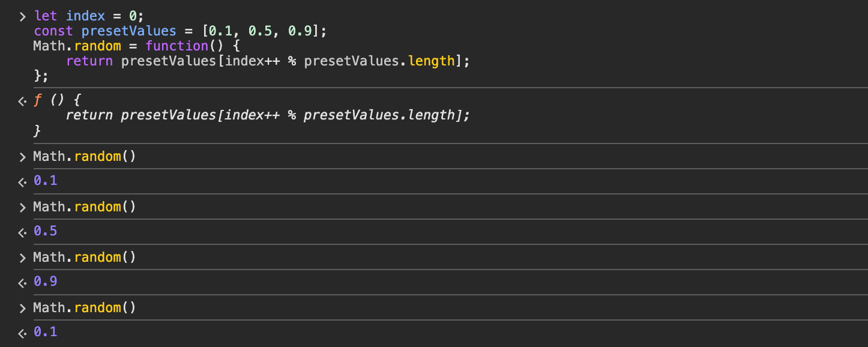Screen dimensions: 868x347
Task: Click the output arrow beside the 0.5 result
Action: coord(23,232)
